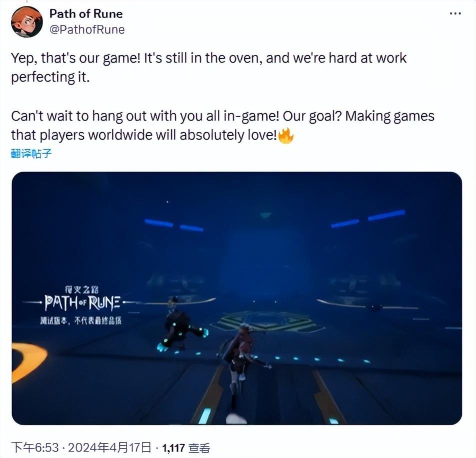476x458 pixels.
Task: Click the "Can't wait to hang out" paragraph
Action: pos(223,125)
